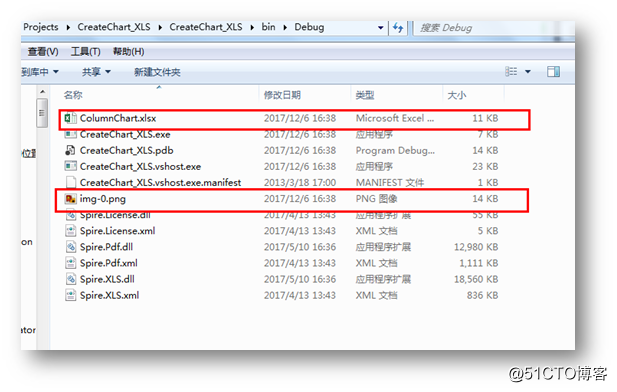
Task: Click the CreateChart_XLS.vshost.exe application icon
Action: pyautogui.click(x=70, y=166)
